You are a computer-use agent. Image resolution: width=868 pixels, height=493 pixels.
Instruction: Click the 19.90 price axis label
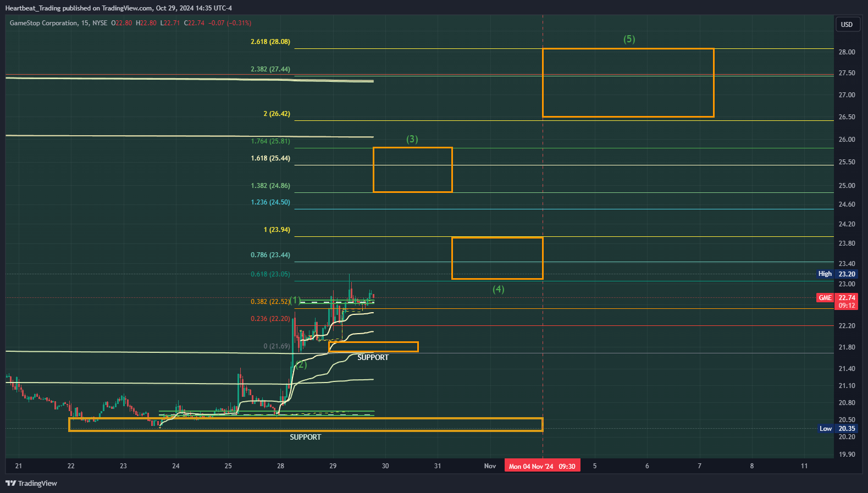(x=847, y=455)
